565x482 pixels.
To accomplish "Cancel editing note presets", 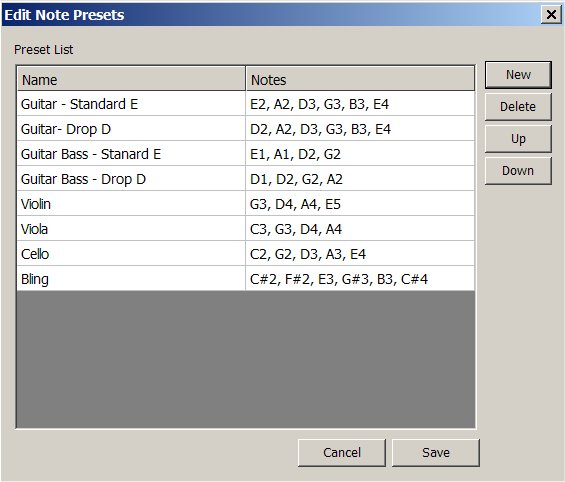I will click(x=342, y=452).
